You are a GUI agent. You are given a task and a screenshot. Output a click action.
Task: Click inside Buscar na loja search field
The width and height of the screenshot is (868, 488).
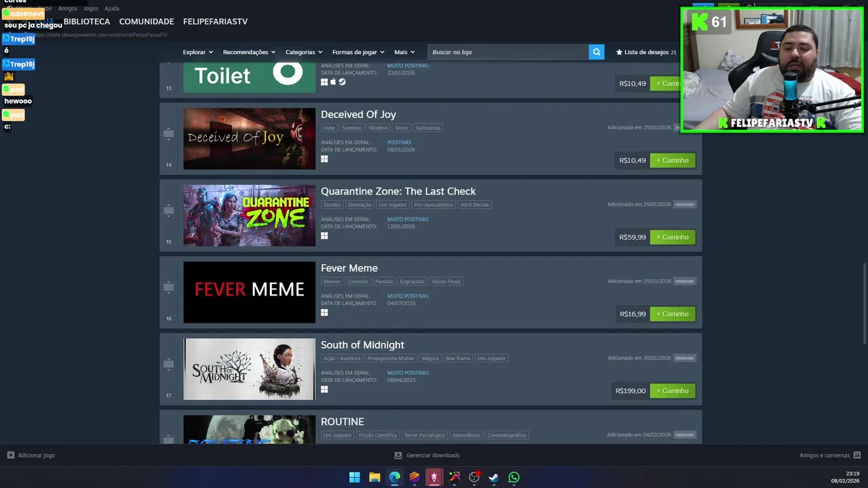click(508, 52)
